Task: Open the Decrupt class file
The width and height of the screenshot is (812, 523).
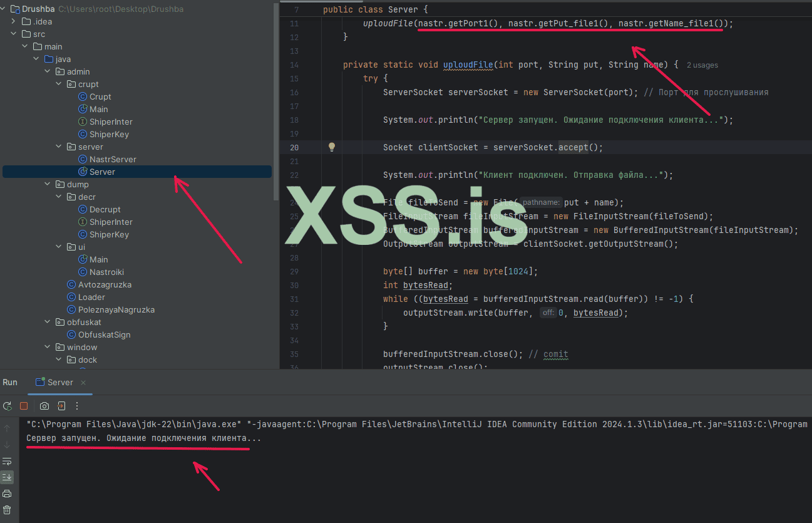Action: [x=105, y=209]
